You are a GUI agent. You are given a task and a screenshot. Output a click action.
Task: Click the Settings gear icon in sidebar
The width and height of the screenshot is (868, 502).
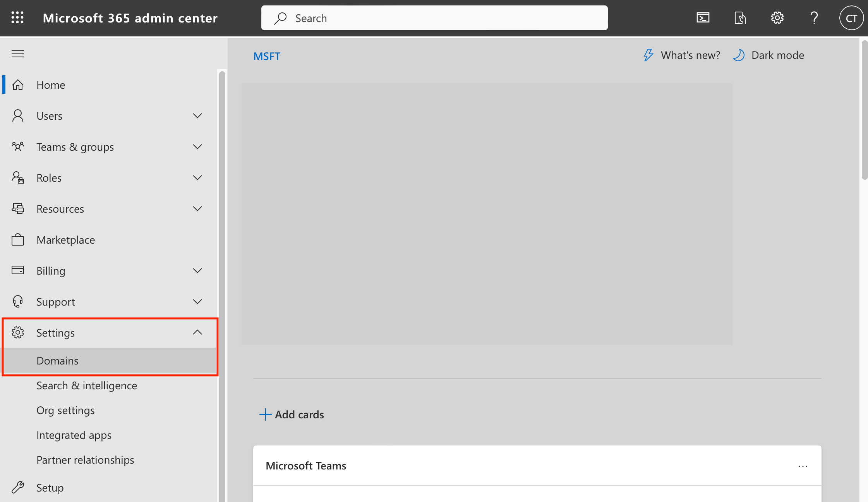(18, 332)
